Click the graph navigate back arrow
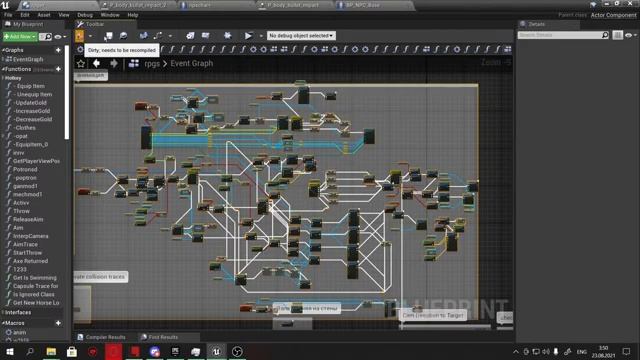Screen dimensions: 640x360 coord(96,64)
